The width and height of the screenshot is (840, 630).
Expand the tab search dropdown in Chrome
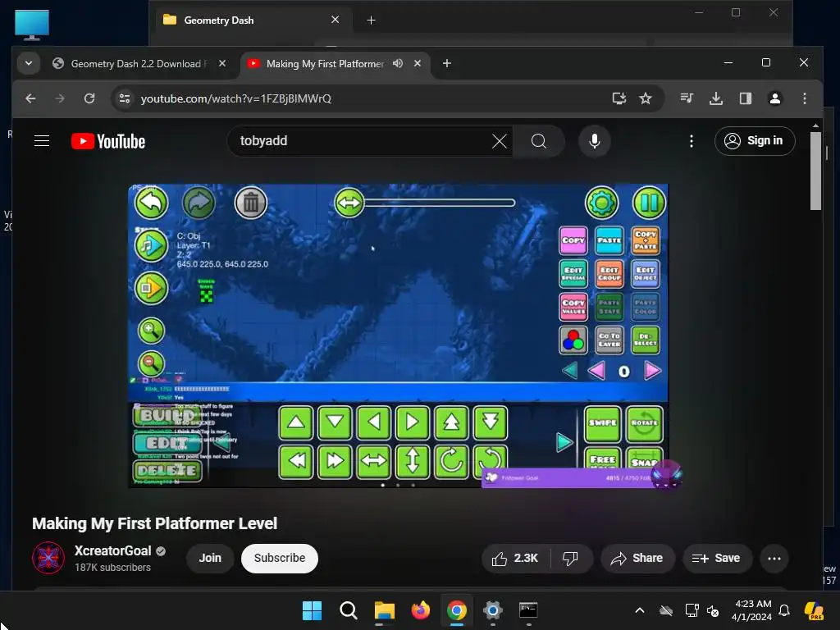point(29,63)
